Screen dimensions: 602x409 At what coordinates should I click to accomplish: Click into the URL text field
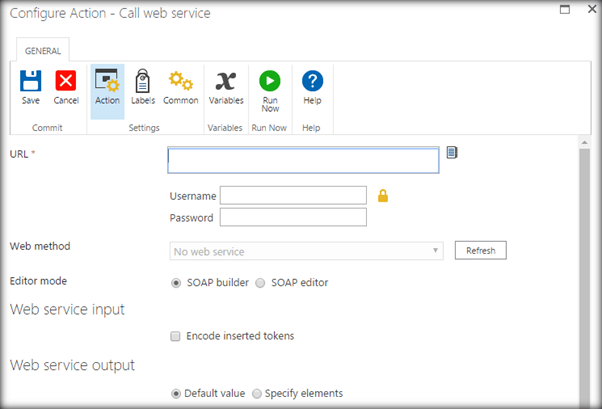tap(303, 161)
